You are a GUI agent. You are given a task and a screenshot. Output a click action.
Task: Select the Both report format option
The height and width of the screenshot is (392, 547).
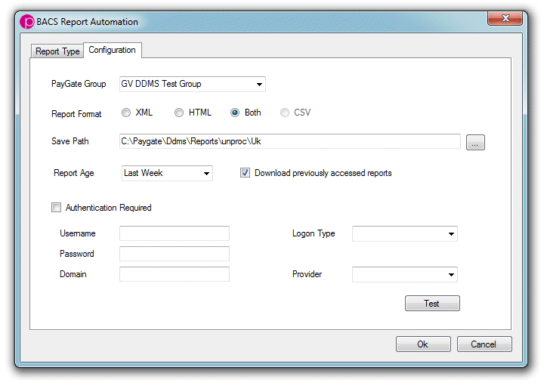click(235, 113)
